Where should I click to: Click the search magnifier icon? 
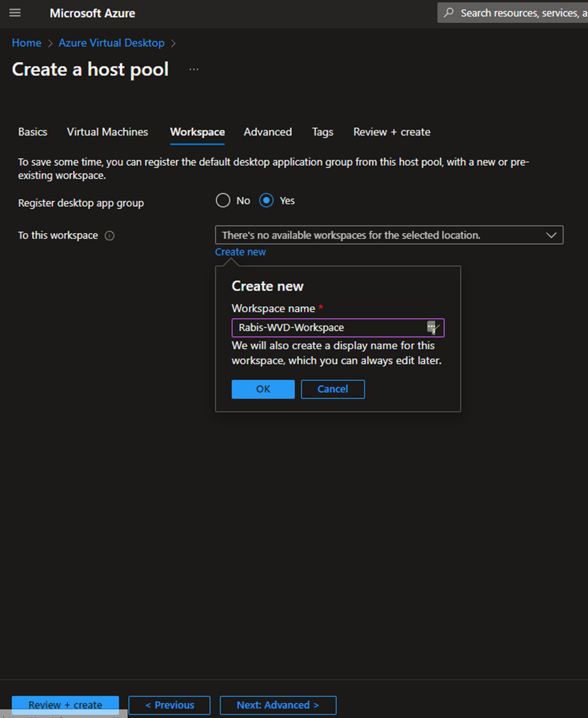[x=449, y=13]
